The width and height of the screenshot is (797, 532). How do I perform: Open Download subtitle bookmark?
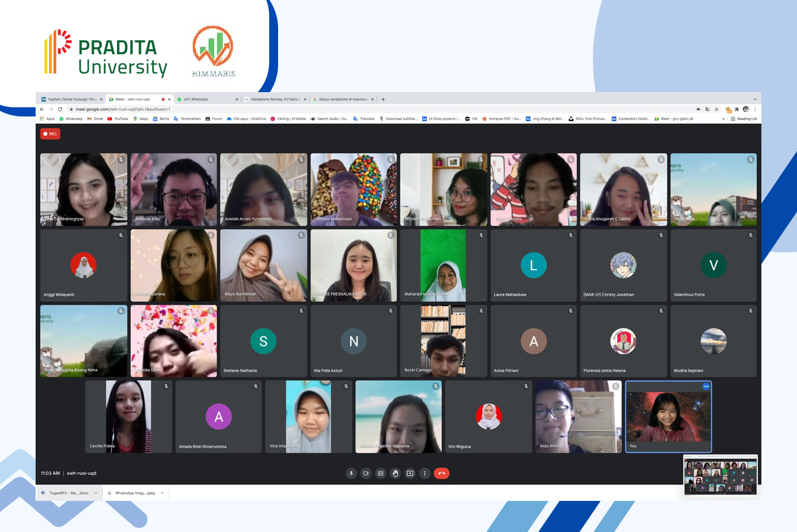398,119
